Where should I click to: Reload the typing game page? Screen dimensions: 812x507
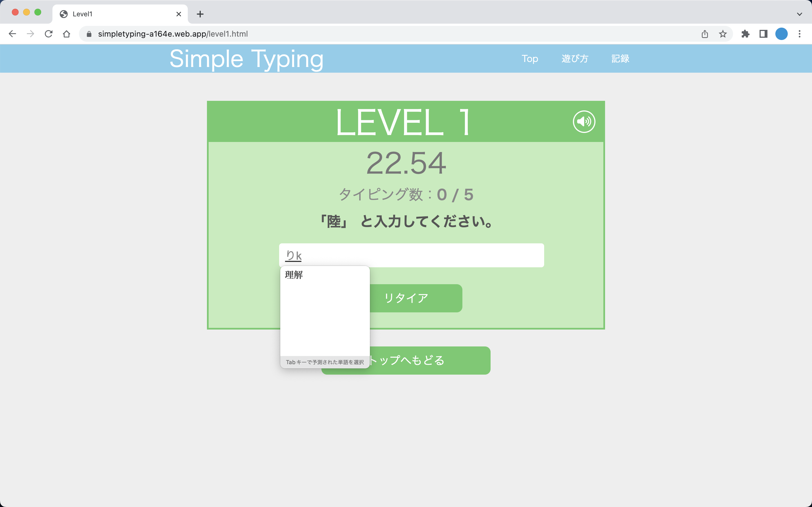point(48,34)
